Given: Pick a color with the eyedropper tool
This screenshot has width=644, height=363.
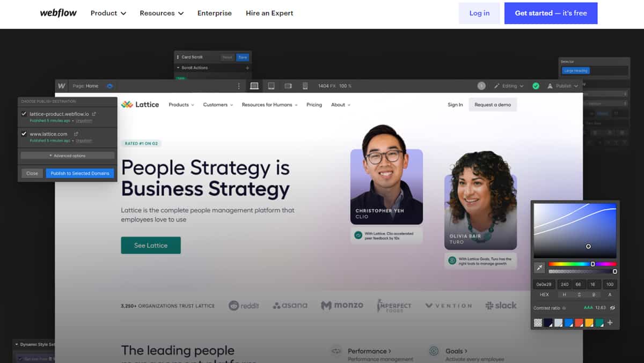Looking at the screenshot, I should pos(539,267).
